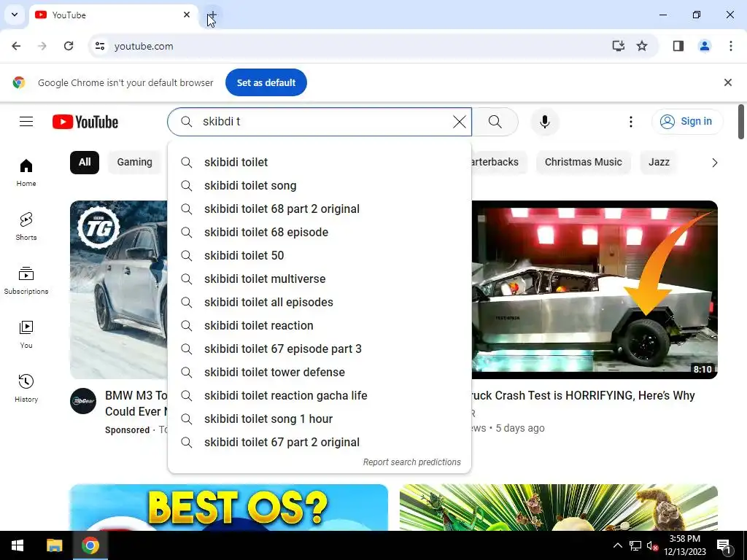Close the YouTube tab
Viewport: 747px width, 560px height.
tap(187, 15)
